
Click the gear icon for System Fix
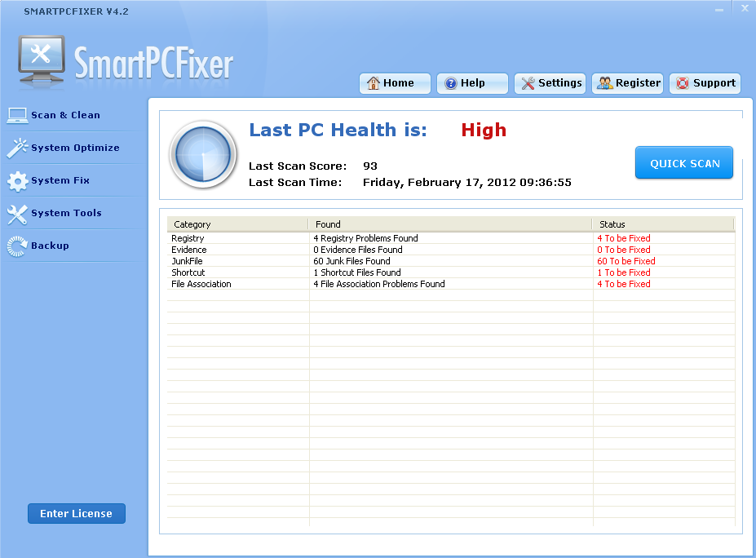[17, 181]
